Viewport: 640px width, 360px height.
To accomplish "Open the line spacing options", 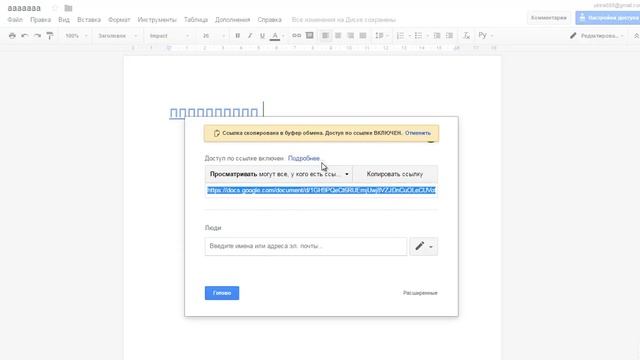I will (x=381, y=36).
